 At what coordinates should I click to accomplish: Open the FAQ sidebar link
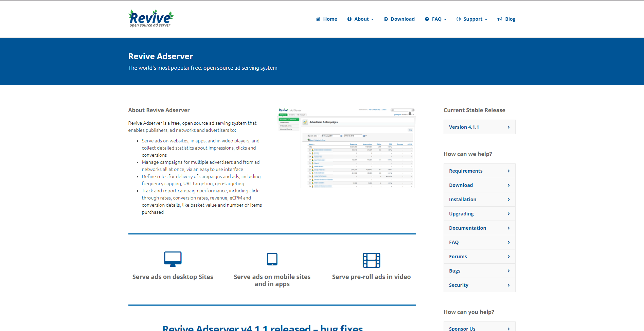pos(479,242)
